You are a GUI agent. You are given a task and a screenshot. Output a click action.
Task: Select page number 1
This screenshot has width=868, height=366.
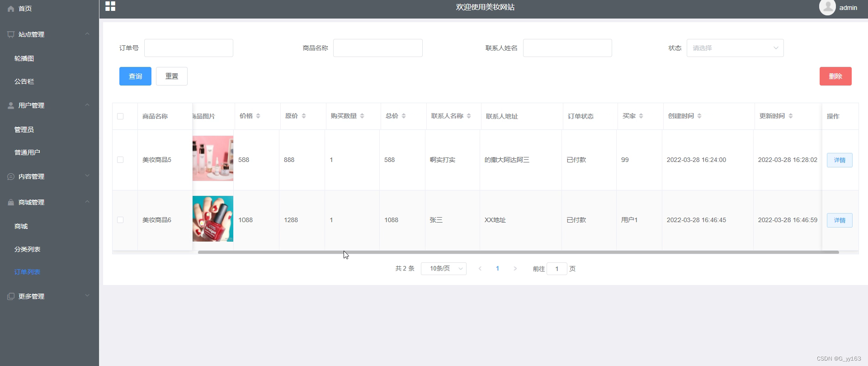pyautogui.click(x=497, y=269)
